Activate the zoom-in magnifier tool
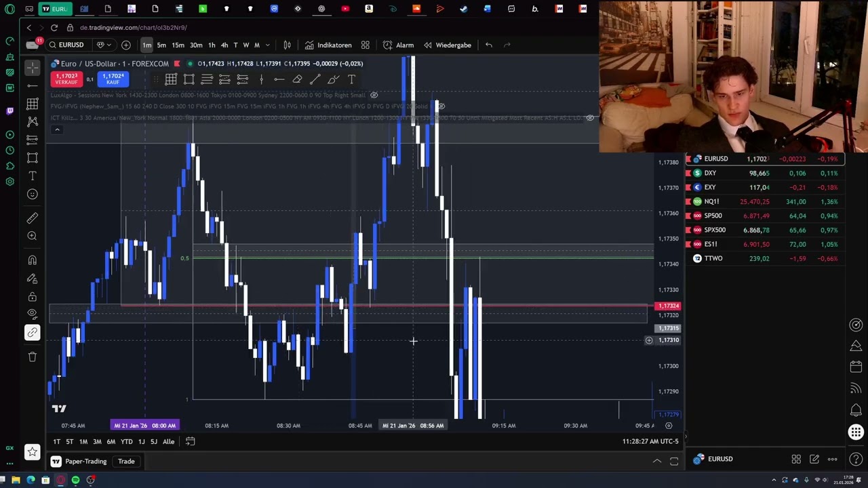This screenshot has height=488, width=868. [32, 236]
